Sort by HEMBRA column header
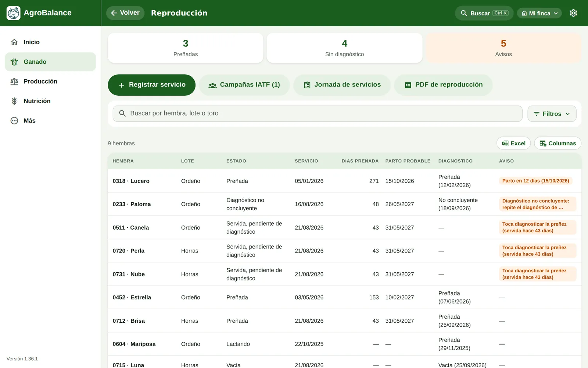Screen dimensions: 588x368 [x=123, y=161]
